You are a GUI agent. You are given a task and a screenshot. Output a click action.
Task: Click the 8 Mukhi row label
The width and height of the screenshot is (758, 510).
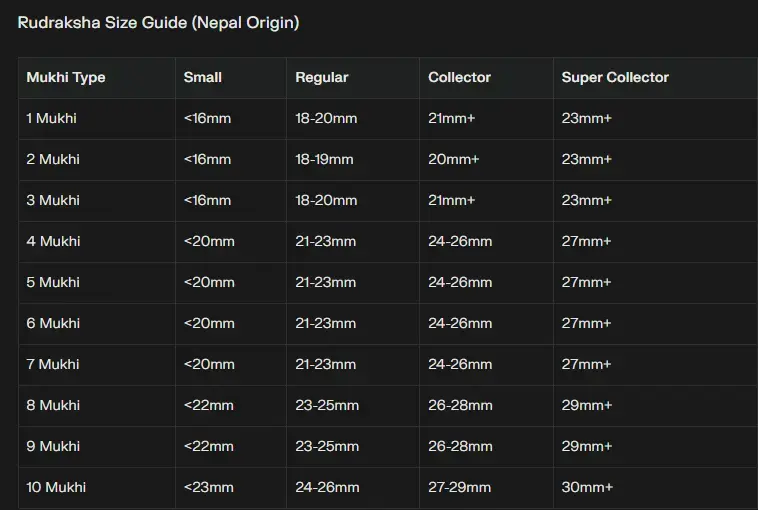coord(53,405)
